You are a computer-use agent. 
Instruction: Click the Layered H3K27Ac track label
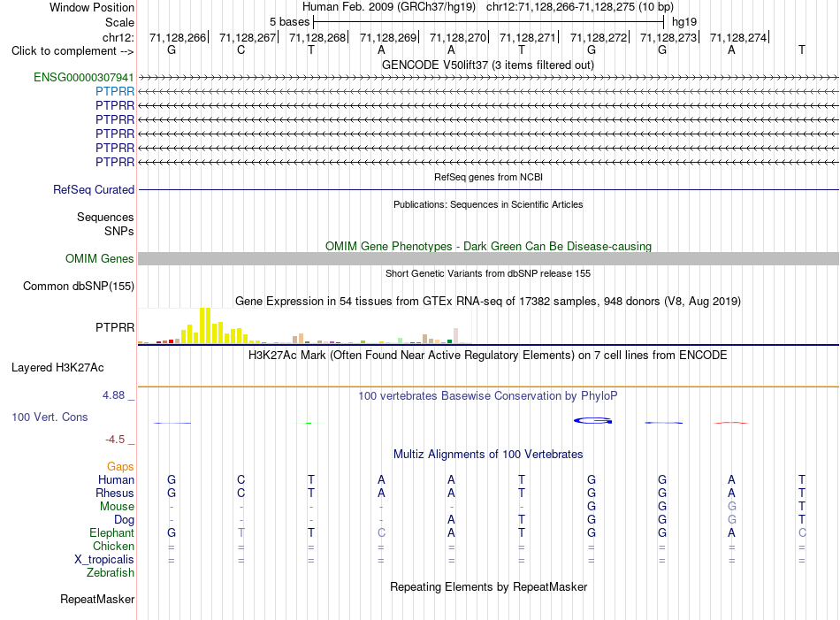tap(57, 368)
